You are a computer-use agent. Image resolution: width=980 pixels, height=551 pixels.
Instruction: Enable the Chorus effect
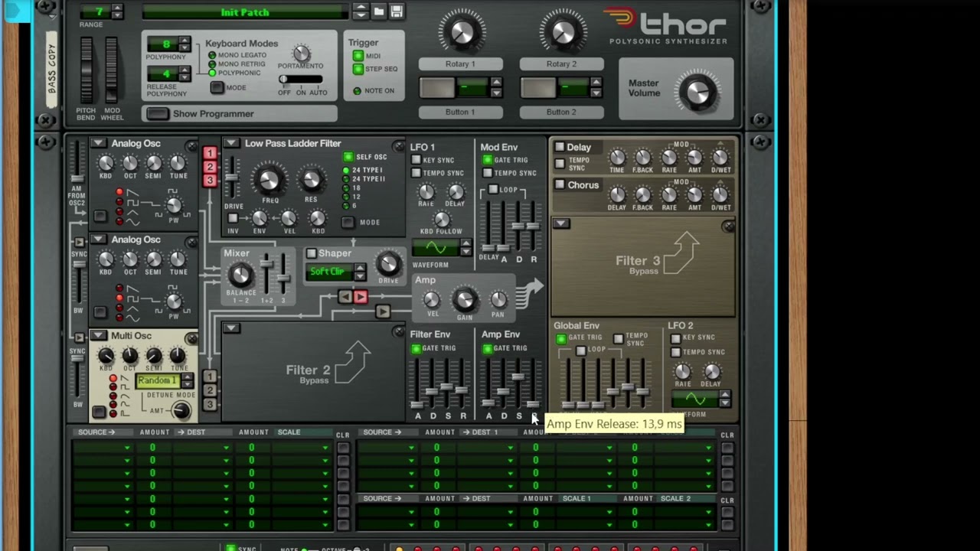click(560, 184)
